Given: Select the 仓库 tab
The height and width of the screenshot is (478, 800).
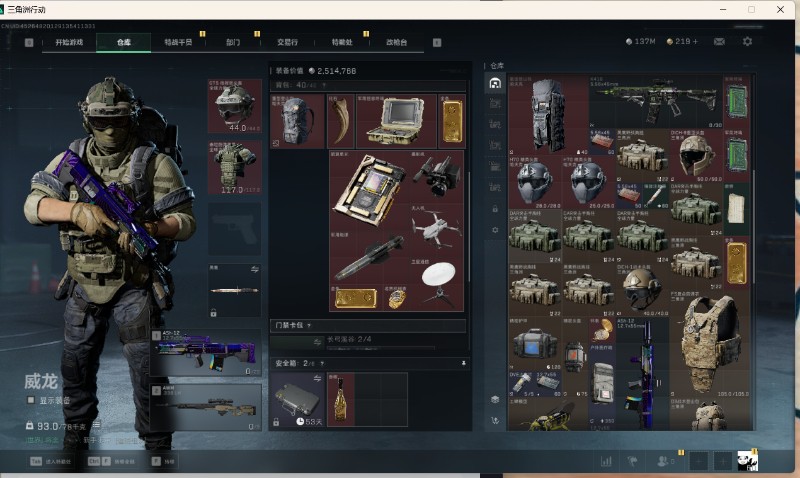Looking at the screenshot, I should click(x=123, y=42).
